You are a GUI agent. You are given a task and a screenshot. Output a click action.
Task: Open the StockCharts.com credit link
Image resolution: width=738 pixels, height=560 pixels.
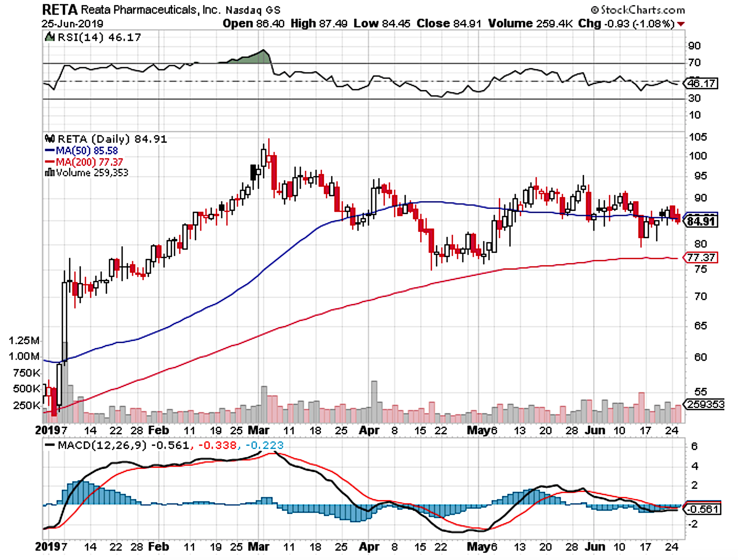(x=637, y=10)
